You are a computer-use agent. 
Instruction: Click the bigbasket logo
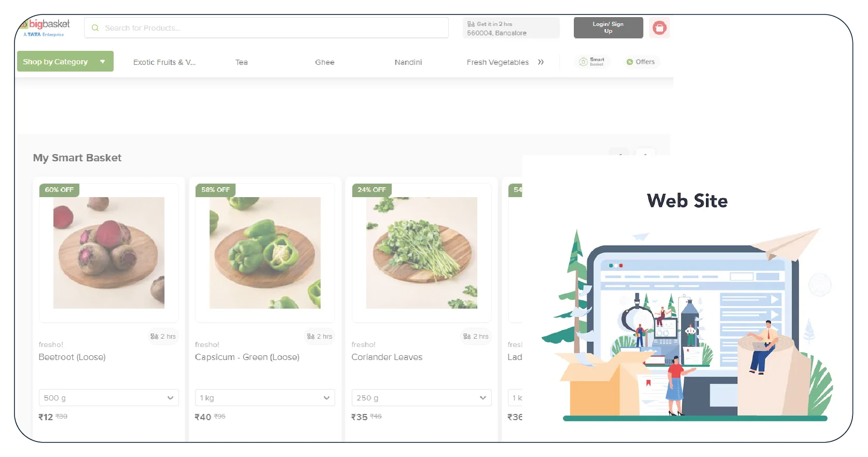point(45,27)
